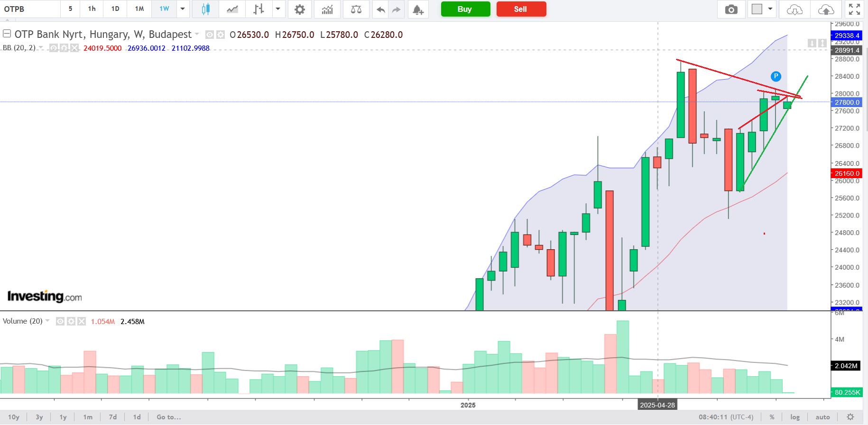
Task: Click the compare scales icon
Action: click(356, 9)
